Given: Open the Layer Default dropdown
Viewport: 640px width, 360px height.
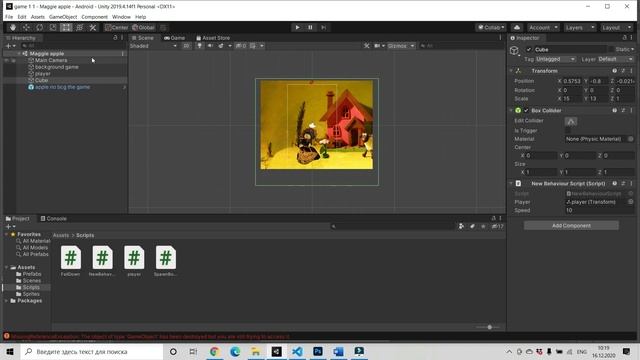Looking at the screenshot, I should click(616, 59).
